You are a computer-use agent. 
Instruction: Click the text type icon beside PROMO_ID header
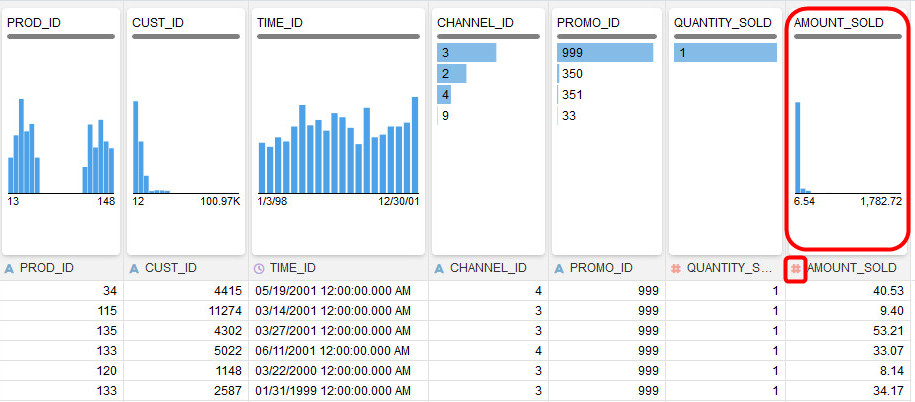point(559,268)
